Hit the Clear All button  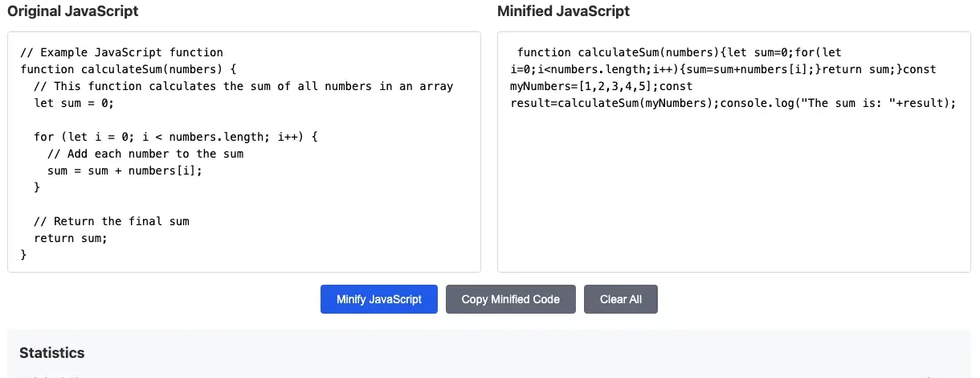620,299
